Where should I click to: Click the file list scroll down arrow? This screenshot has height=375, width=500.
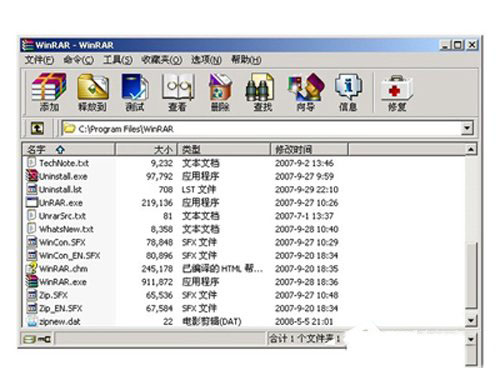[471, 321]
